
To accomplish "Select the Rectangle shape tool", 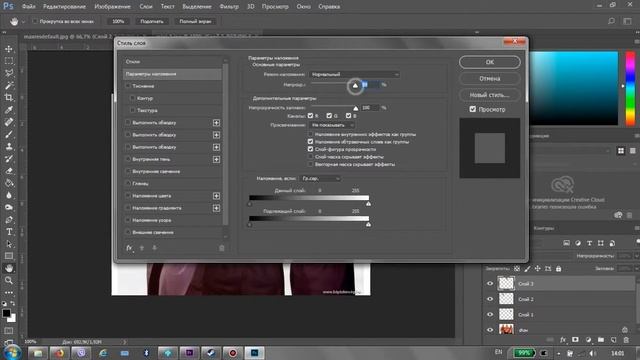I will click(x=9, y=256).
